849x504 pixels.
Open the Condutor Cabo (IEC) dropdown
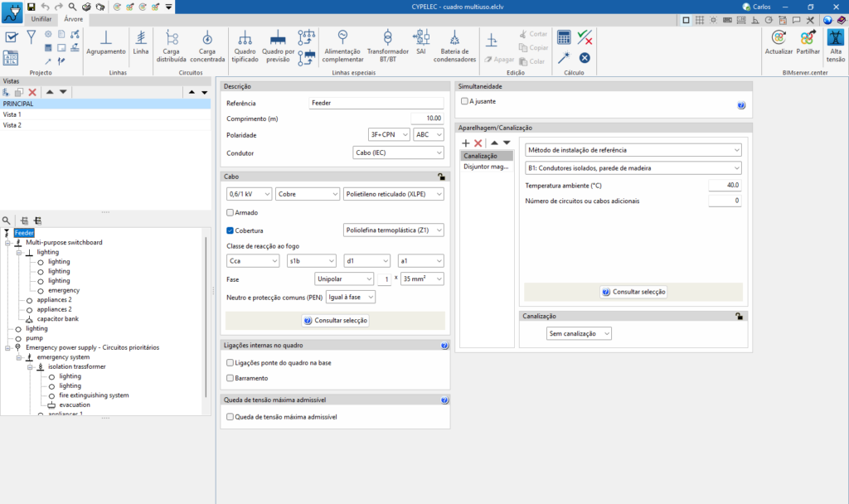point(392,153)
